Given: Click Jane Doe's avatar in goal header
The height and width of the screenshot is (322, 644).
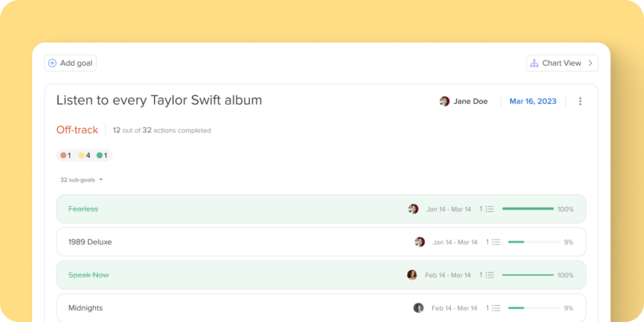Looking at the screenshot, I should pyautogui.click(x=444, y=102).
